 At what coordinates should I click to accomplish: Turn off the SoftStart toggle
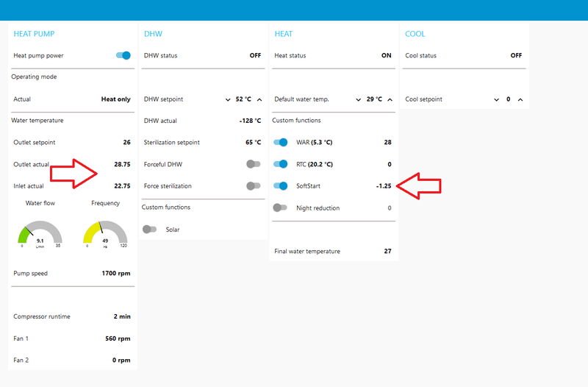click(281, 186)
